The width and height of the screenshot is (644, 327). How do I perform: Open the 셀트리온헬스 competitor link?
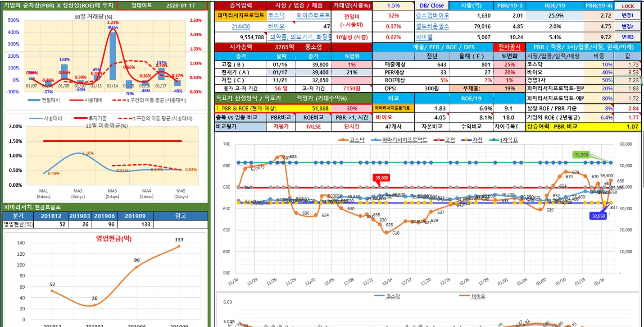tap(432, 26)
